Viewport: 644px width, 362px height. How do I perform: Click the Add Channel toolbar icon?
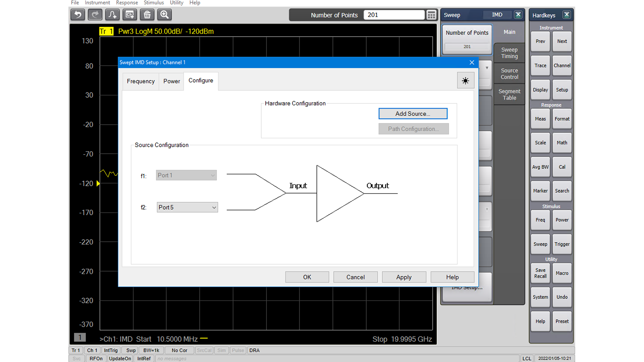click(130, 14)
